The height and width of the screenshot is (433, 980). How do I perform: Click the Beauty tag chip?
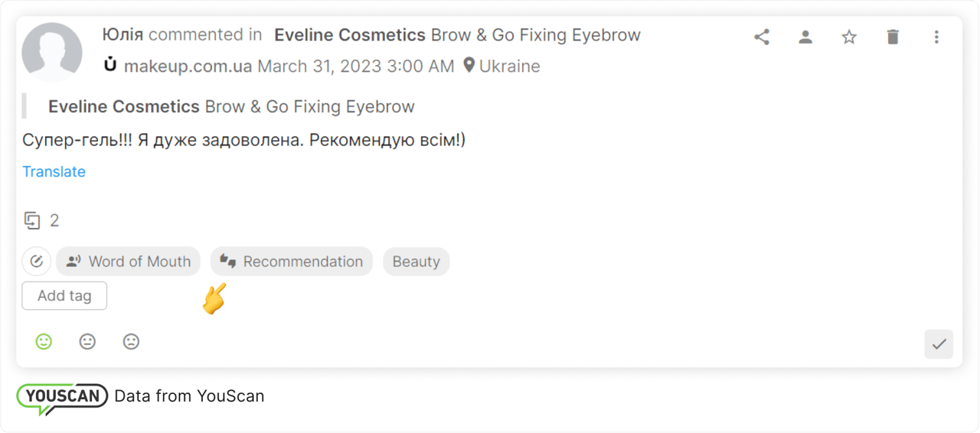click(416, 262)
